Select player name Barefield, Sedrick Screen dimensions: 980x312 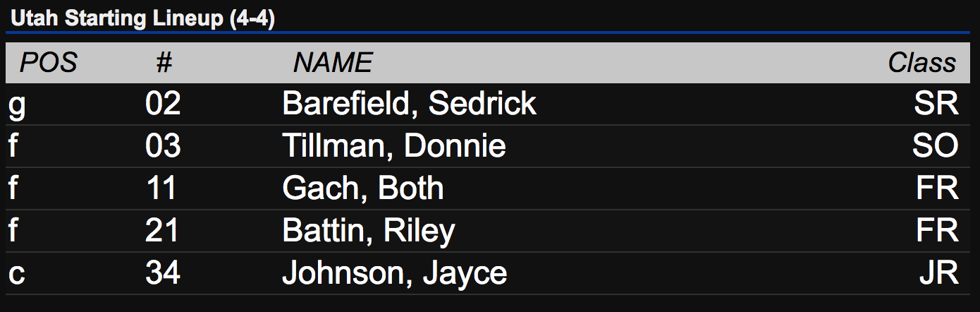(409, 104)
